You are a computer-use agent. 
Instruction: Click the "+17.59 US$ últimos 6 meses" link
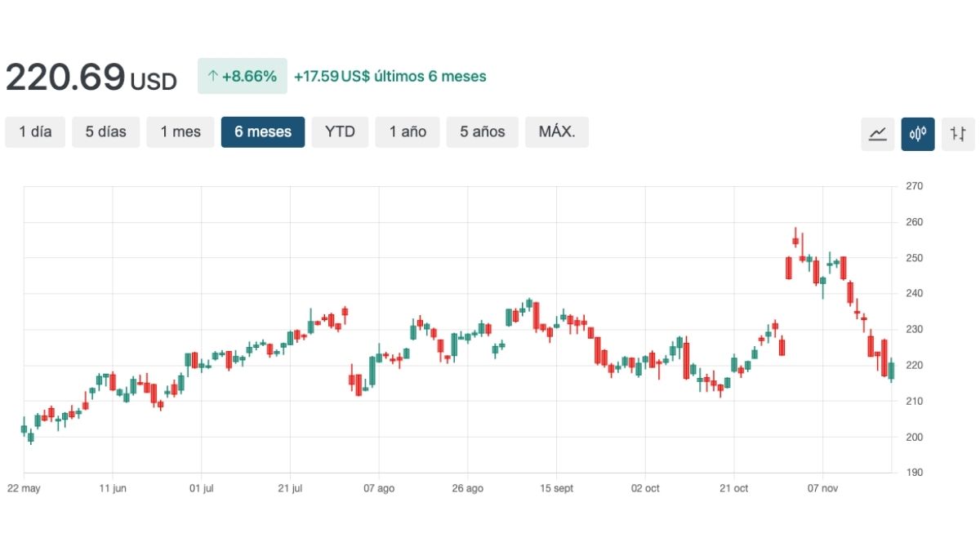point(390,76)
